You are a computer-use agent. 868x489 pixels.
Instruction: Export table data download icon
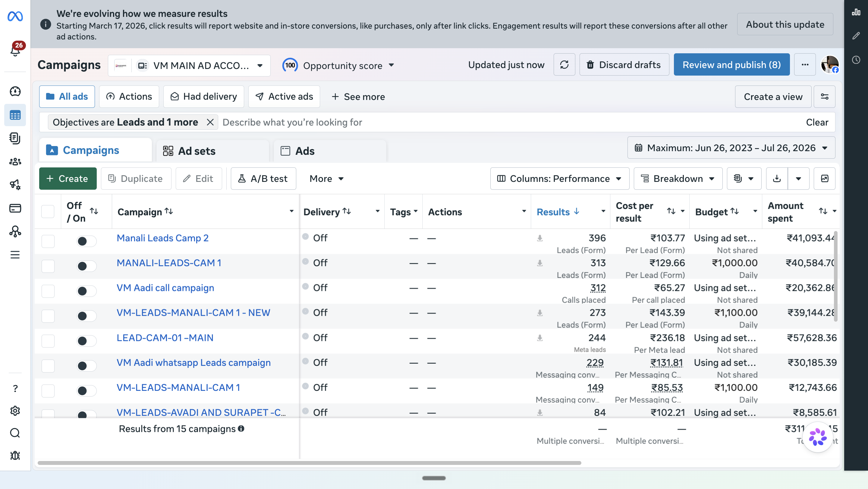click(777, 178)
